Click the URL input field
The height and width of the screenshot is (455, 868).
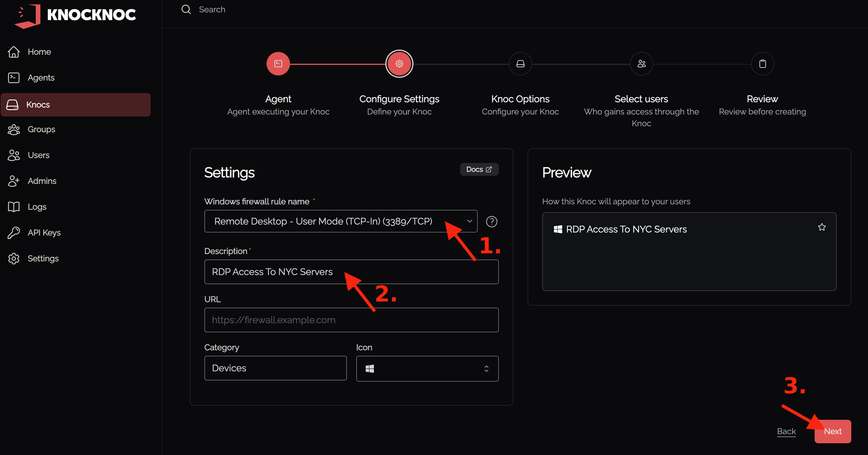pyautogui.click(x=351, y=320)
